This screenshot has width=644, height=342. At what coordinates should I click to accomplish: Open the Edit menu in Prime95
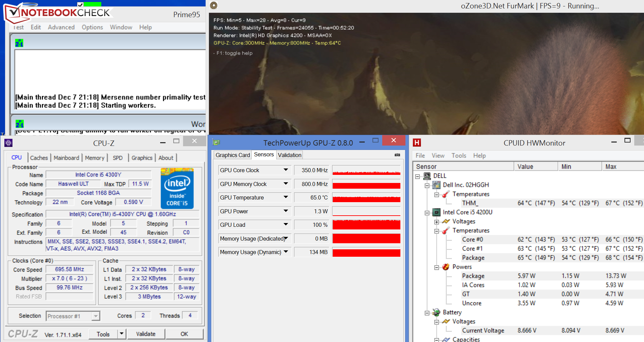pyautogui.click(x=36, y=27)
